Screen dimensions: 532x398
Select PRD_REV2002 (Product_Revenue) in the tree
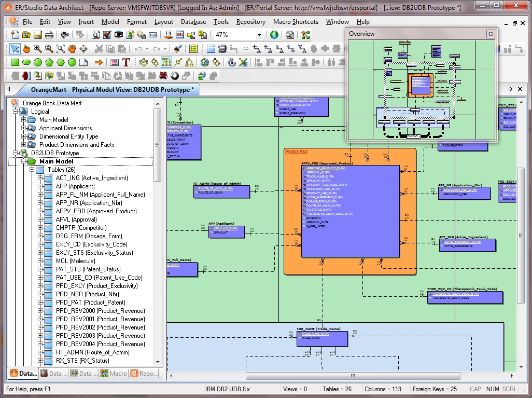[101, 327]
